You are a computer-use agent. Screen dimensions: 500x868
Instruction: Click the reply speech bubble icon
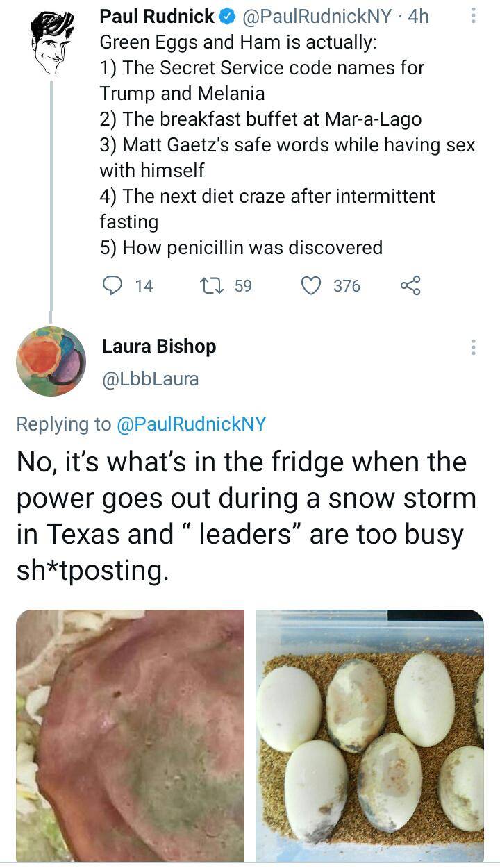click(113, 285)
